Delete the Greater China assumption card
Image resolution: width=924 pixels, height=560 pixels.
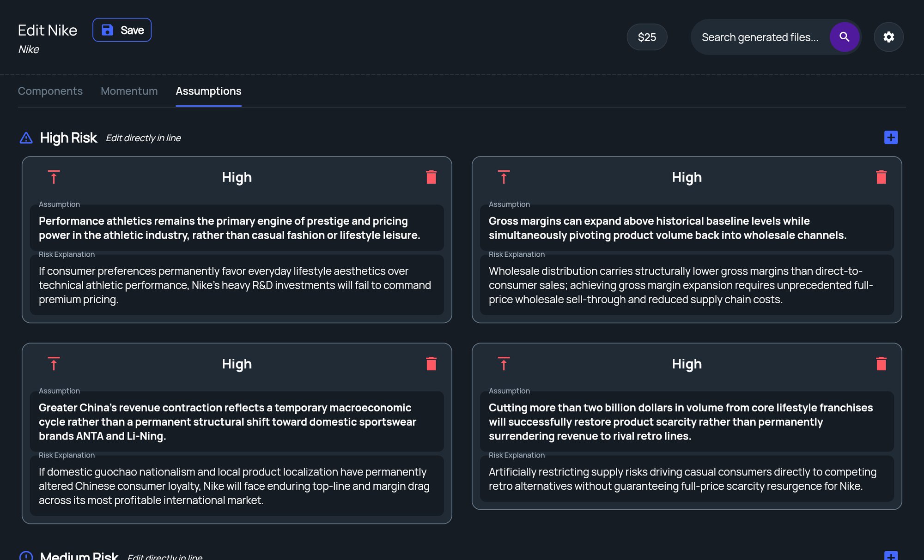pyautogui.click(x=431, y=363)
